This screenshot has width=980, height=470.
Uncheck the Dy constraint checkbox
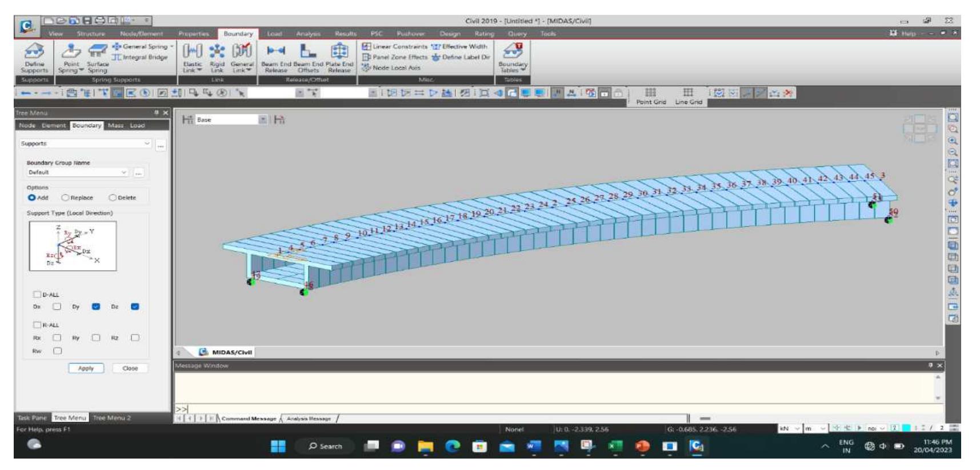(96, 306)
